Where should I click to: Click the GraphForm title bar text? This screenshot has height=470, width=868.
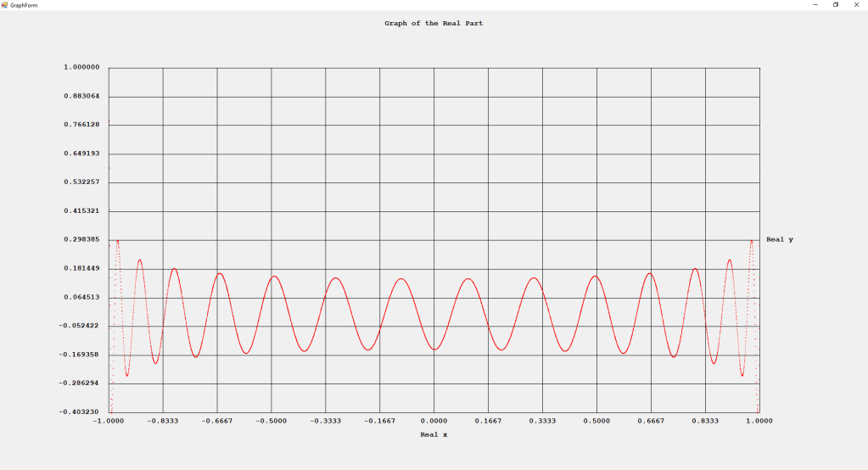click(24, 5)
